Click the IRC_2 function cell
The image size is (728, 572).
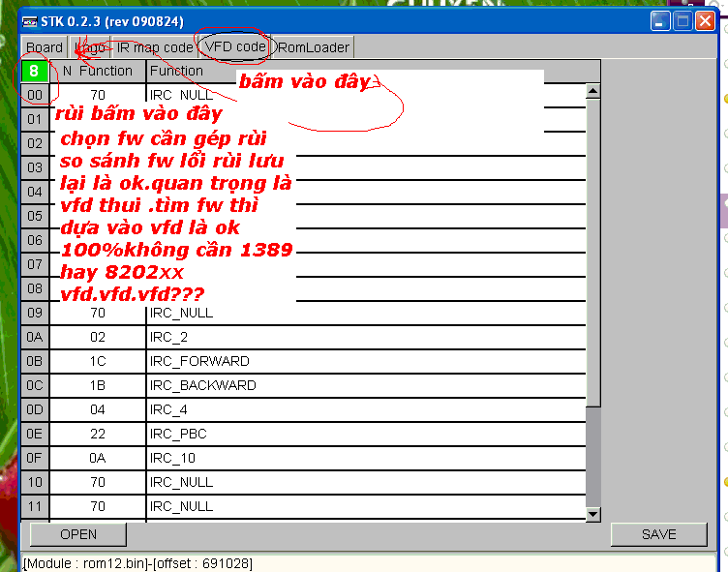366,337
